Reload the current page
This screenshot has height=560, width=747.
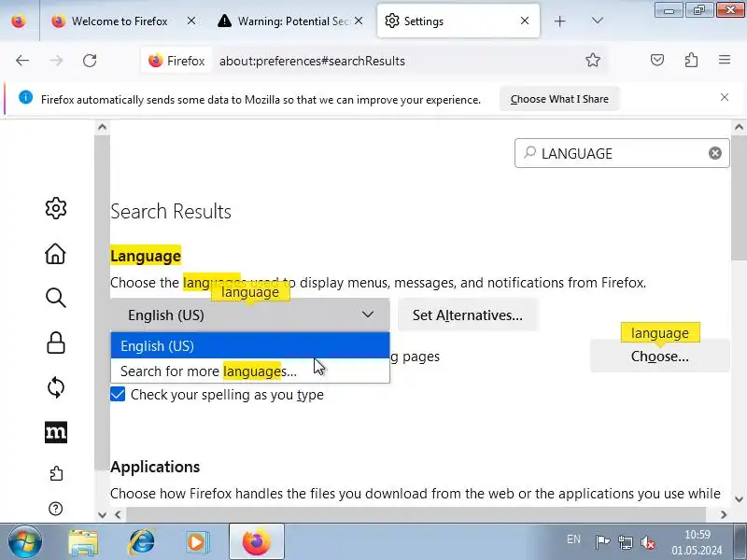90,61
